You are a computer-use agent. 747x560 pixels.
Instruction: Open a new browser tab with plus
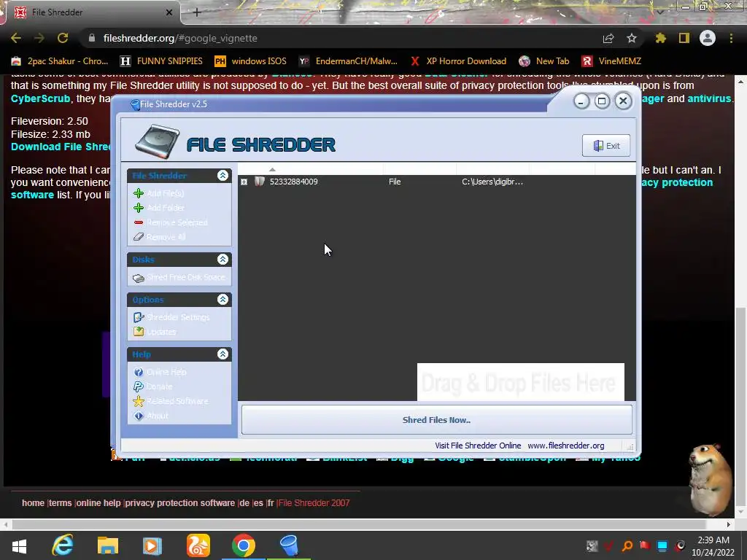click(197, 12)
